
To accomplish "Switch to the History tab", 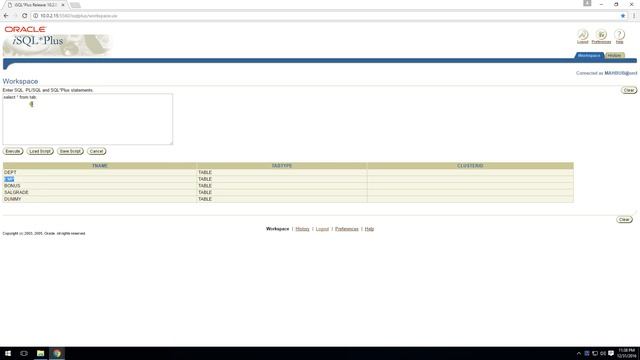I will click(614, 56).
